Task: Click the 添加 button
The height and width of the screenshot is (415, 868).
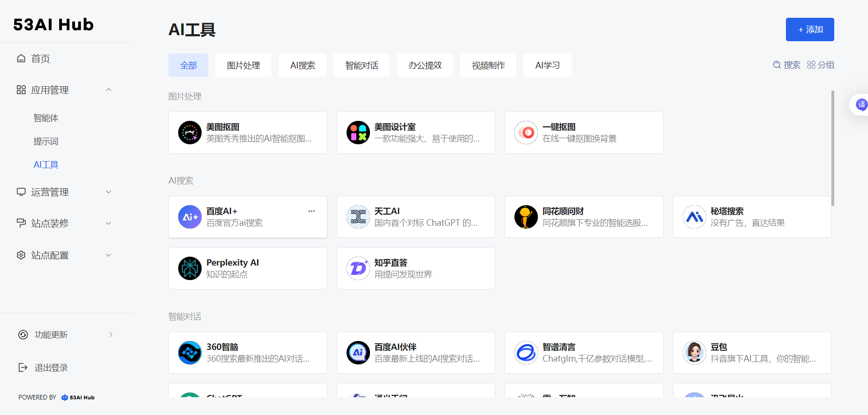Action: coord(810,30)
